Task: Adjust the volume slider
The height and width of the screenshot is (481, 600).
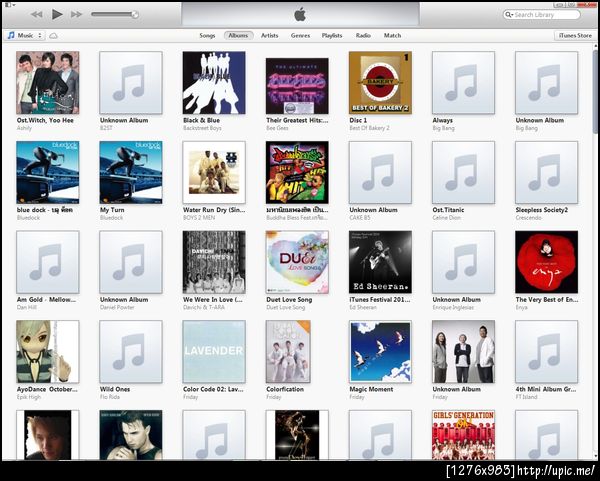Action: pyautogui.click(x=114, y=15)
